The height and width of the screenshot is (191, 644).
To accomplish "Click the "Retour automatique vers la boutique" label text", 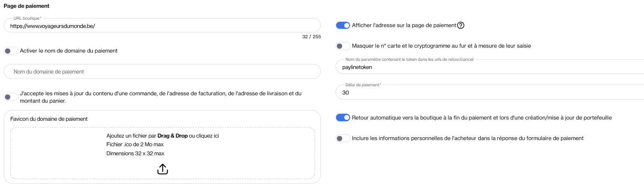I will pos(481,118).
